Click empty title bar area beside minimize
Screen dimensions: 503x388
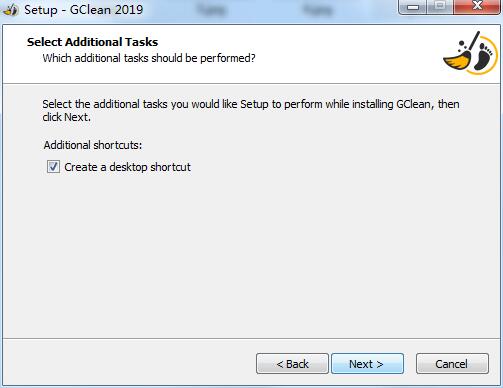[x=267, y=10]
